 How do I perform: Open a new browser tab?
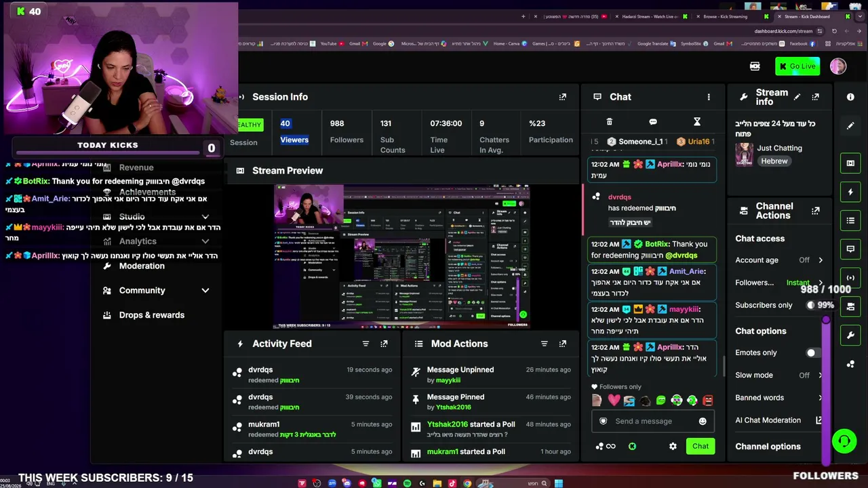point(523,16)
